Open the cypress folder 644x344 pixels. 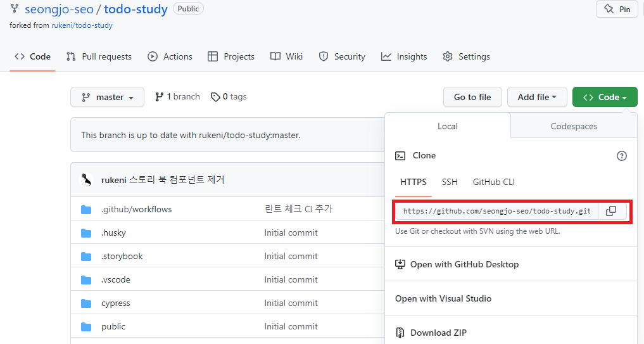(x=115, y=303)
